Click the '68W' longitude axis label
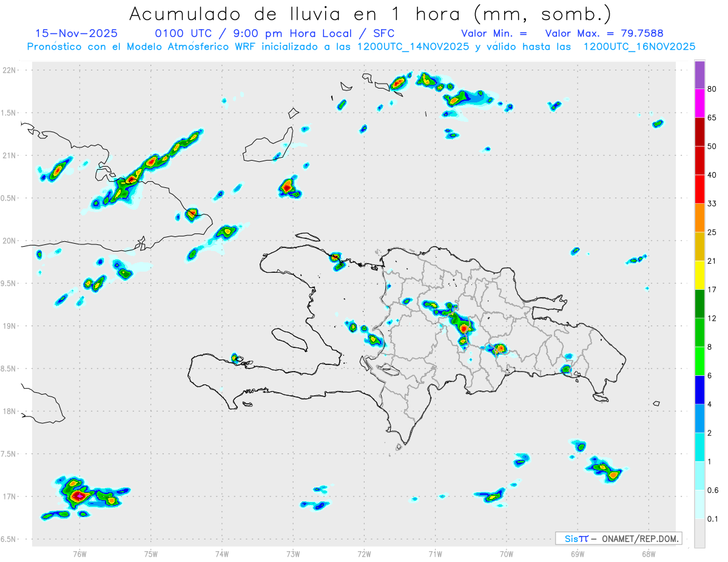This screenshot has width=728, height=562. coord(649,554)
